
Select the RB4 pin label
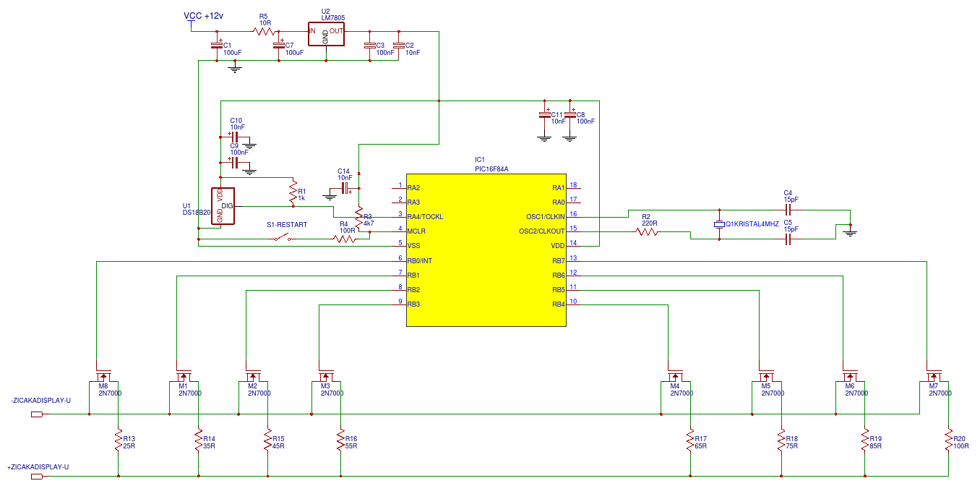coord(558,304)
